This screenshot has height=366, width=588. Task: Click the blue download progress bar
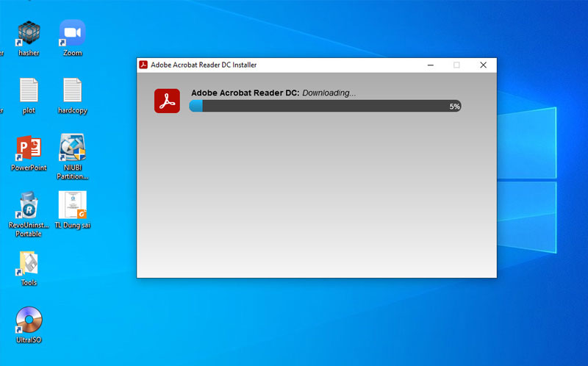pyautogui.click(x=324, y=106)
